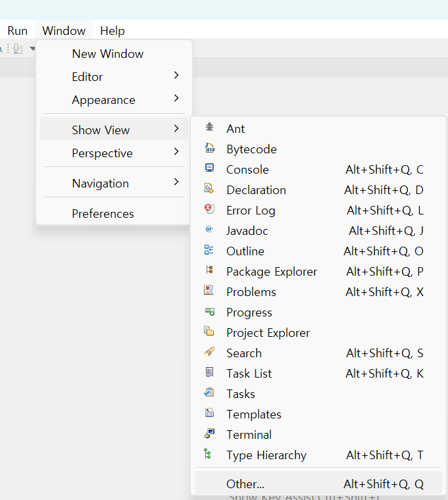The width and height of the screenshot is (448, 500).
Task: Click the Tasks clipboard icon
Action: coord(209,392)
